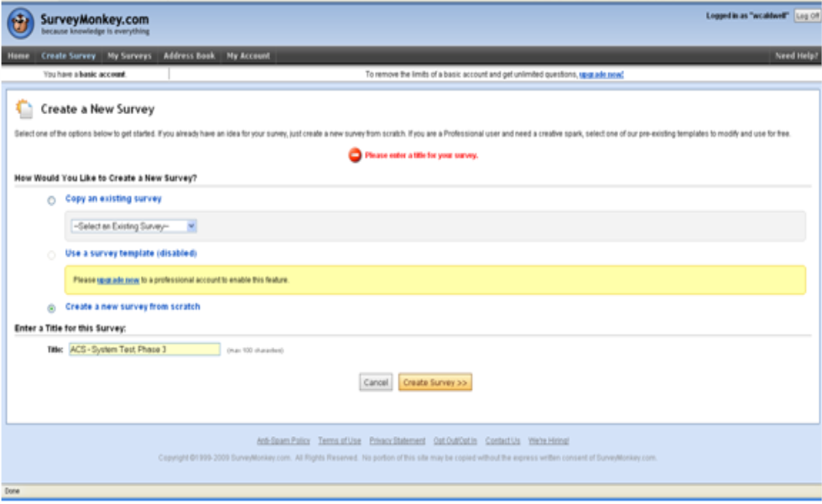Viewport: 822px width, 504px height.
Task: Switch to the Create Survey tab
Action: [x=69, y=56]
